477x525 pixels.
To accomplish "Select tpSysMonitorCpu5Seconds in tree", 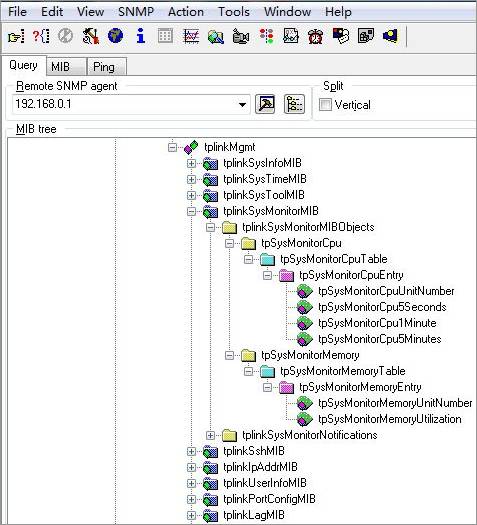I will click(x=382, y=307).
